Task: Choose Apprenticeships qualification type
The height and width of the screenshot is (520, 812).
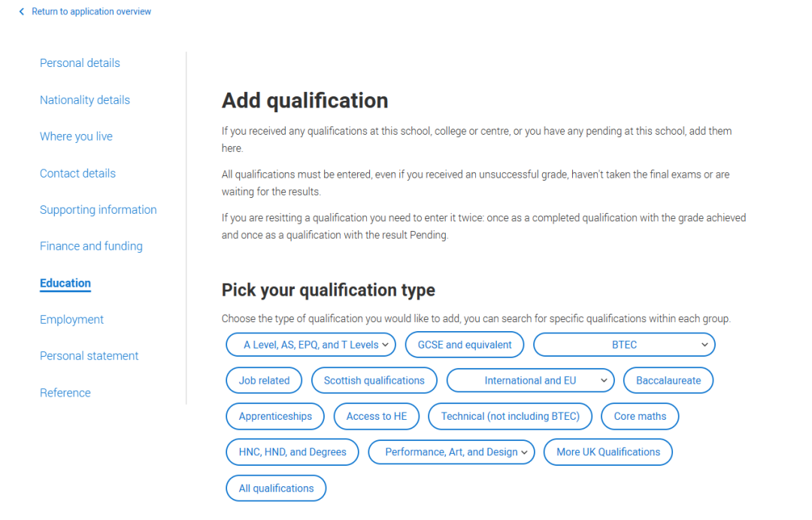Action: click(x=275, y=416)
